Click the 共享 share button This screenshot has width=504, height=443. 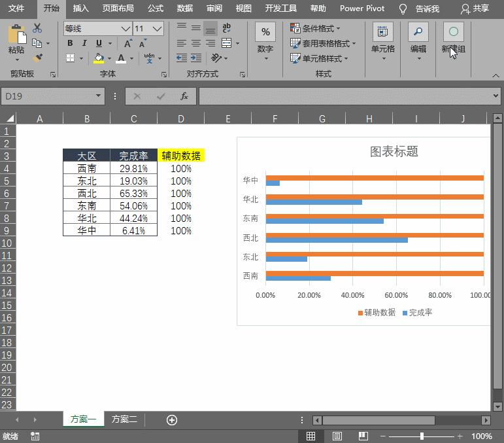point(475,9)
